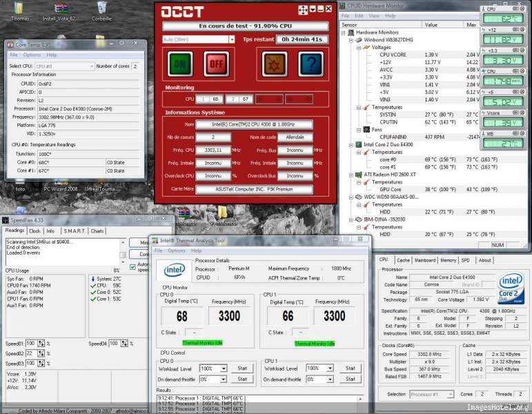This screenshot has height=414, width=532.
Task: Click the SpeedFan title bar application icon
Action: 6,220
